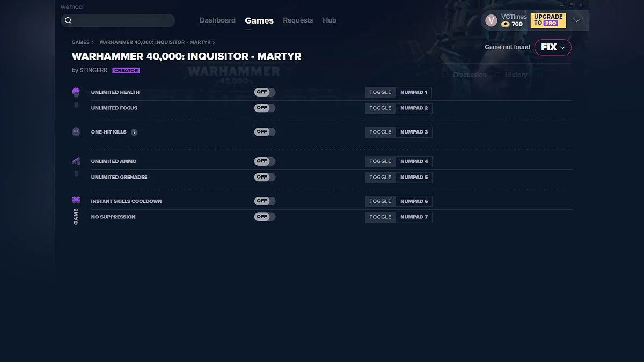Click the info icon beside One-Hit Kills

pos(134,132)
